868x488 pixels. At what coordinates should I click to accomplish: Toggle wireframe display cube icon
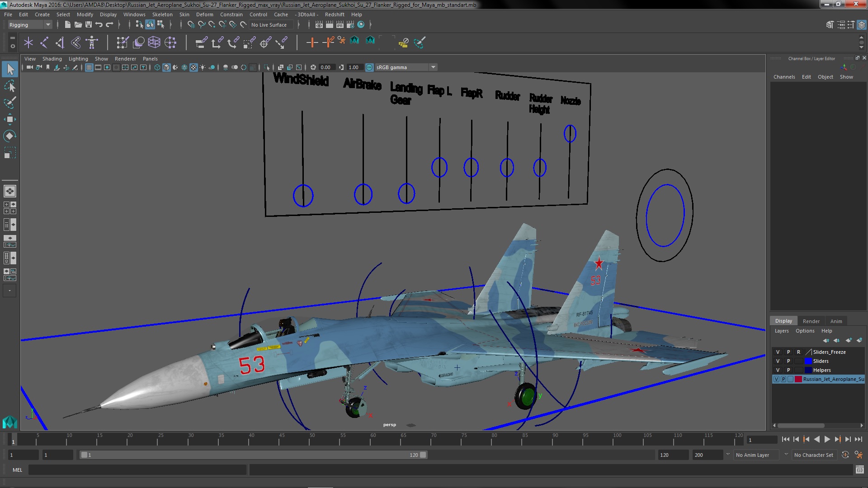[157, 67]
